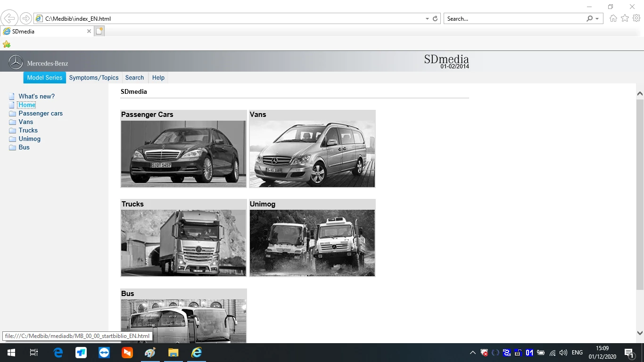The height and width of the screenshot is (362, 644).
Task: Open the search provider dropdown arrow
Action: coord(597,19)
